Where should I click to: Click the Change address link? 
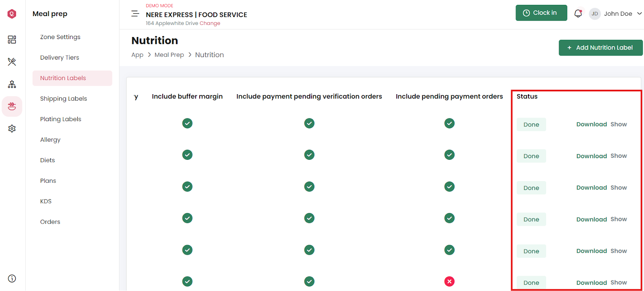coord(210,23)
